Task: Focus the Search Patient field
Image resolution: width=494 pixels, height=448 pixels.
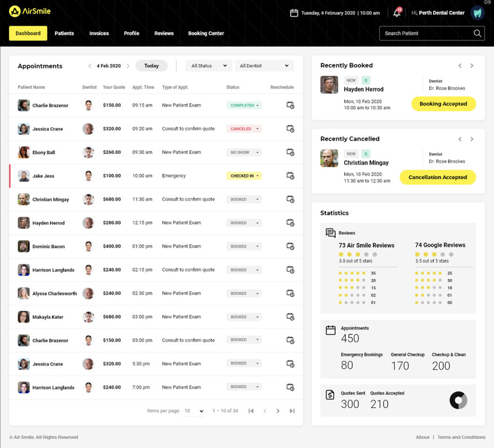Action: (x=425, y=33)
